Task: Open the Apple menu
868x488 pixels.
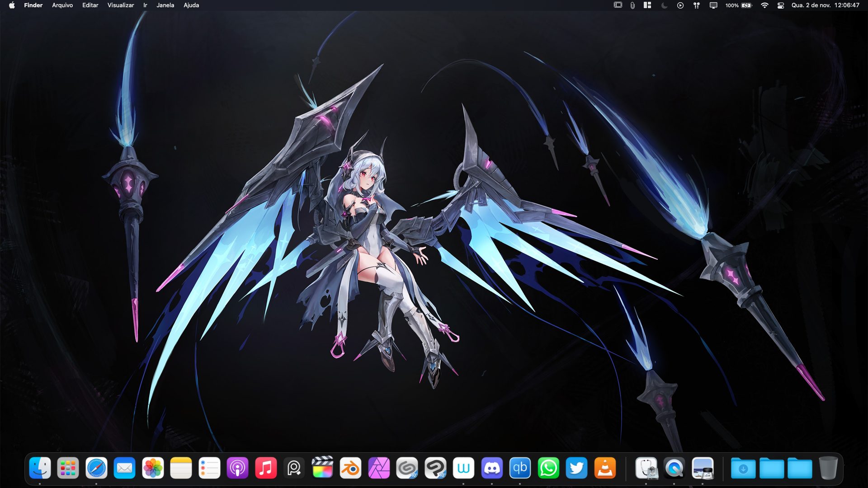Action: coord(12,5)
